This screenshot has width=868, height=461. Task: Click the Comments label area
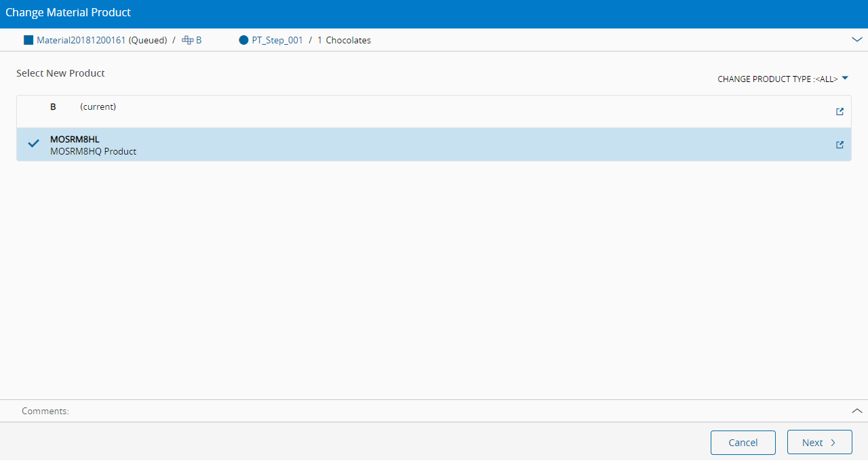coord(45,411)
